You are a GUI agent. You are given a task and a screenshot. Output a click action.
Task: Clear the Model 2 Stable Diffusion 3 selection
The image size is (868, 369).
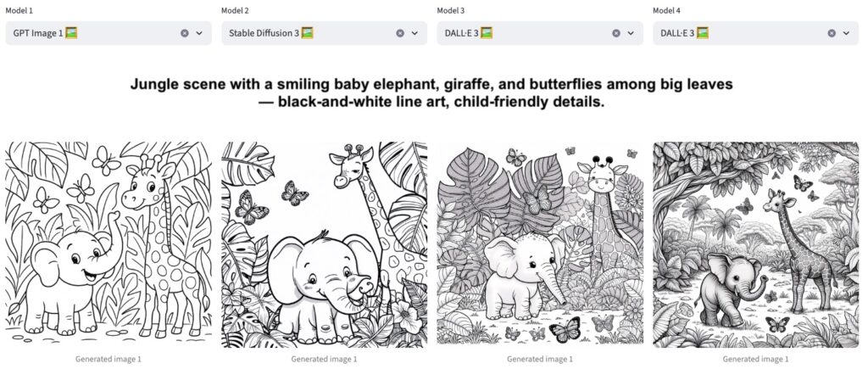point(400,33)
